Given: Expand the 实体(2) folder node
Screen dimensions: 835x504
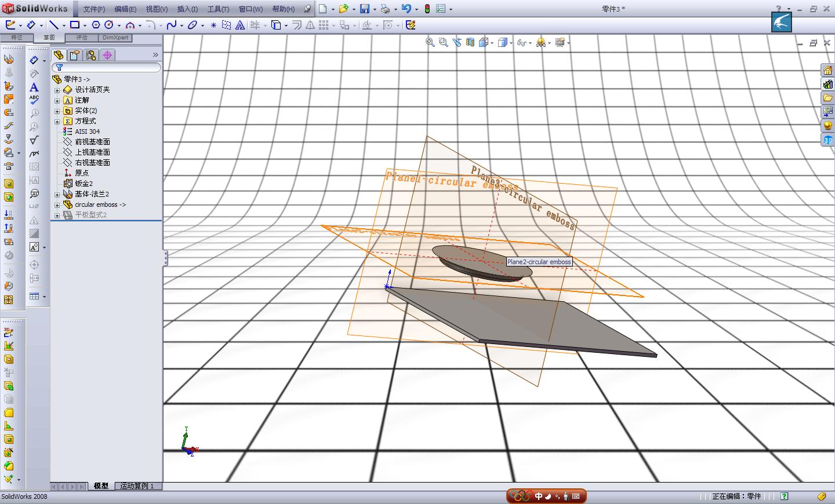Looking at the screenshot, I should pos(57,111).
